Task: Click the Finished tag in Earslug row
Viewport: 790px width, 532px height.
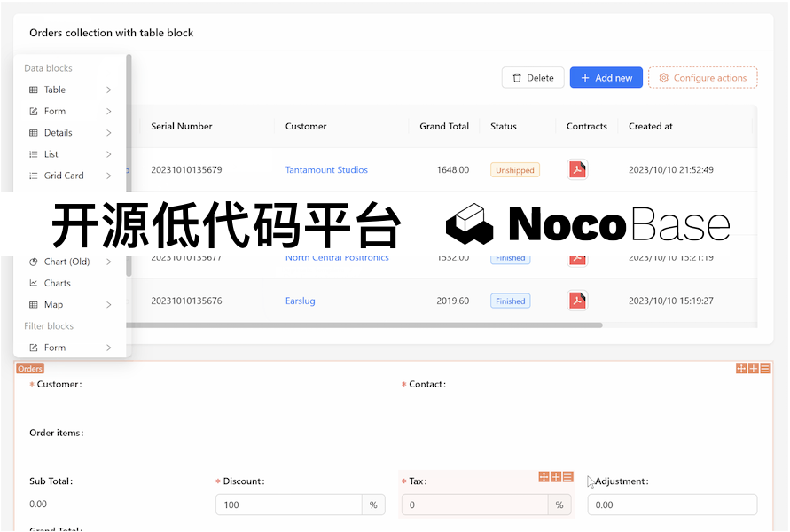Action: (x=510, y=301)
